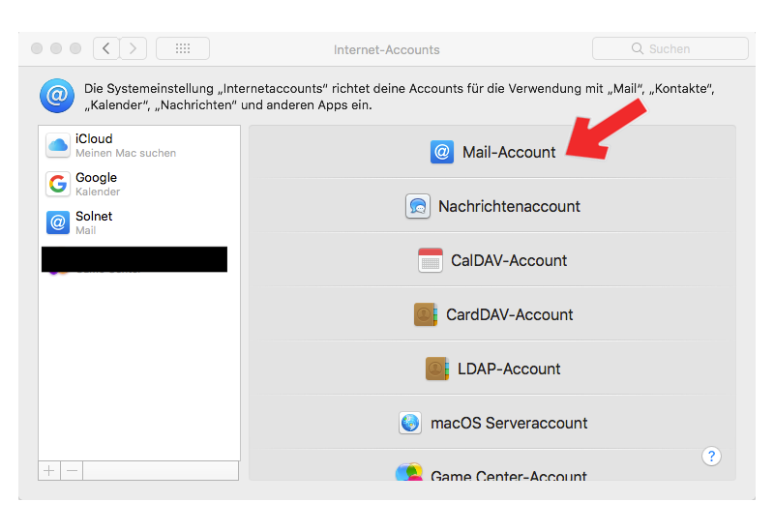Click the magnifier icon in search
This screenshot has height=532, width=774.
coord(638,48)
